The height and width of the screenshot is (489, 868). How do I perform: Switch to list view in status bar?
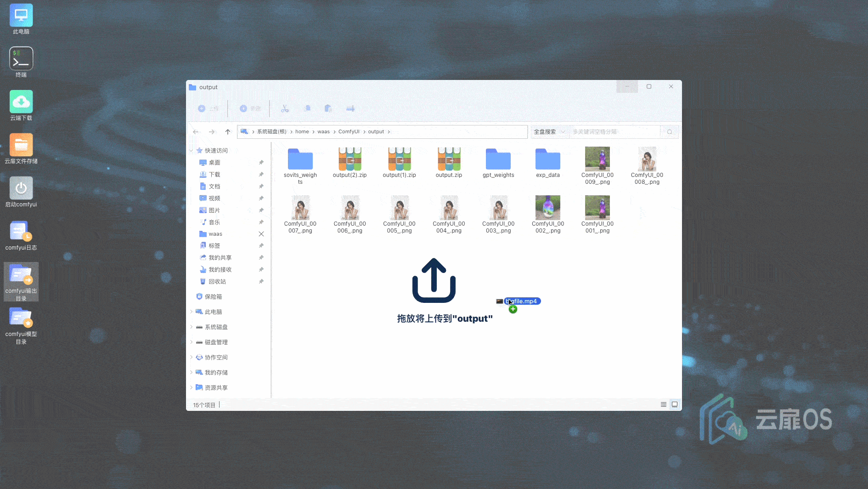(x=663, y=404)
